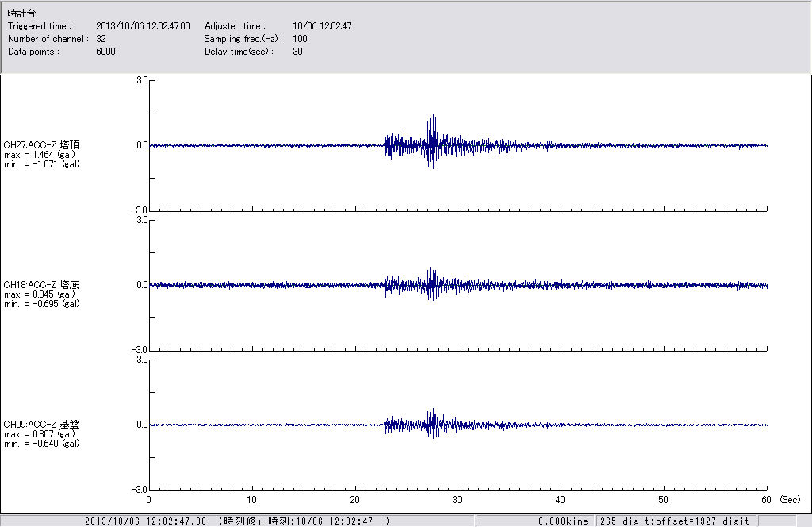The height and width of the screenshot is (527, 812).
Task: Click the 50 second mark on time axis
Action: [664, 500]
